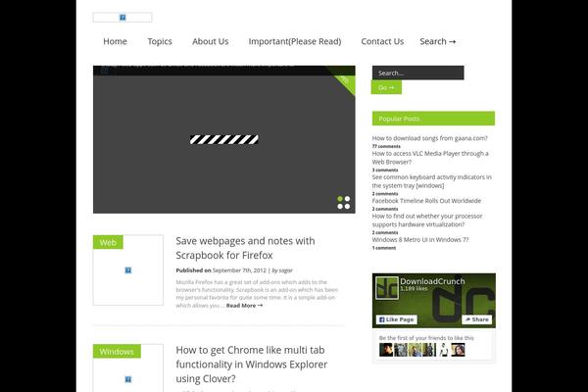Click the September 7th, 2012 publish date
Viewport: 588px width, 392px height.
click(239, 270)
